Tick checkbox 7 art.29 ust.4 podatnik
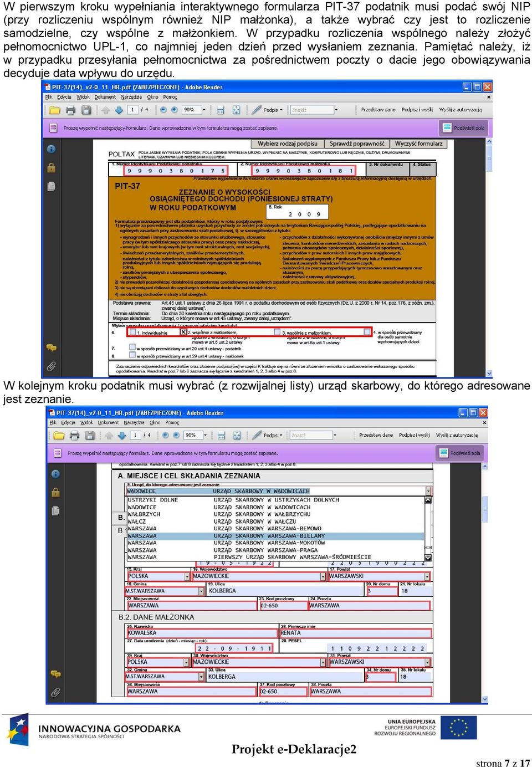Viewport: 532px width, 767px height. point(132,347)
